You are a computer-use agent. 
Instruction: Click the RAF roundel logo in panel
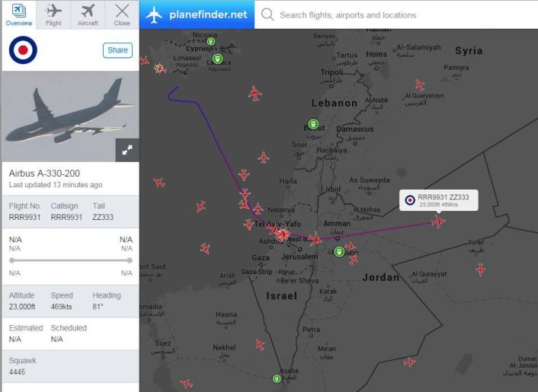pyautogui.click(x=23, y=50)
